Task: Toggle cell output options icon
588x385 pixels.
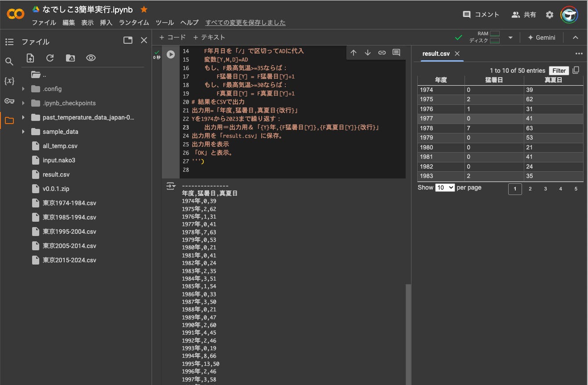Action: tap(171, 186)
